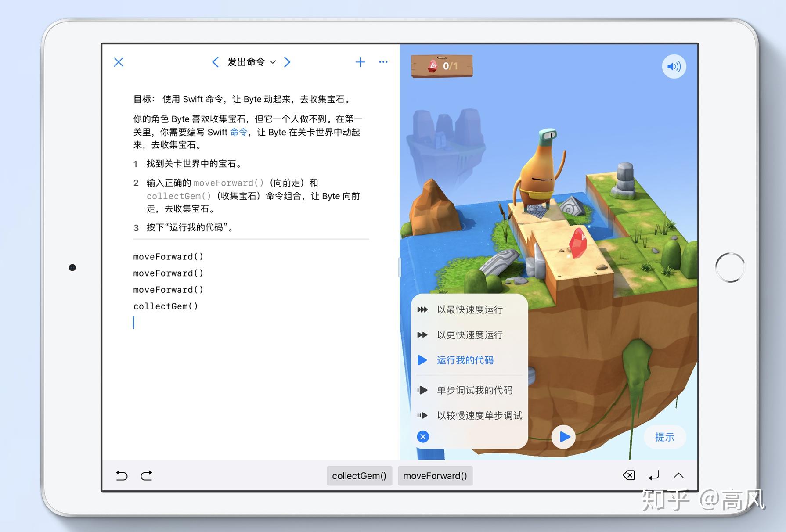Insert moveForward() code suggestion

pos(435,476)
